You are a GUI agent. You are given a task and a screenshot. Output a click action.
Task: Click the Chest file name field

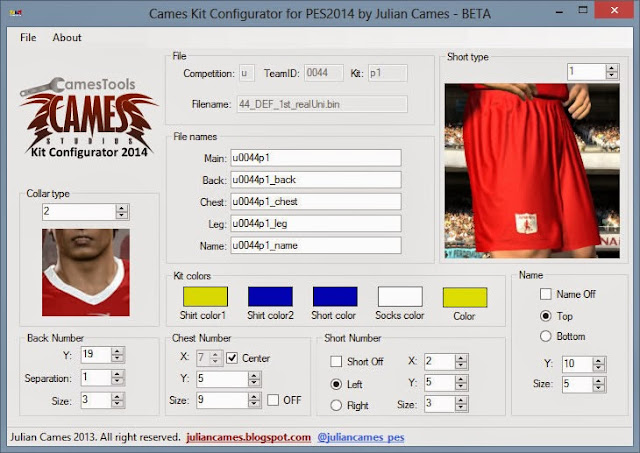(x=316, y=202)
